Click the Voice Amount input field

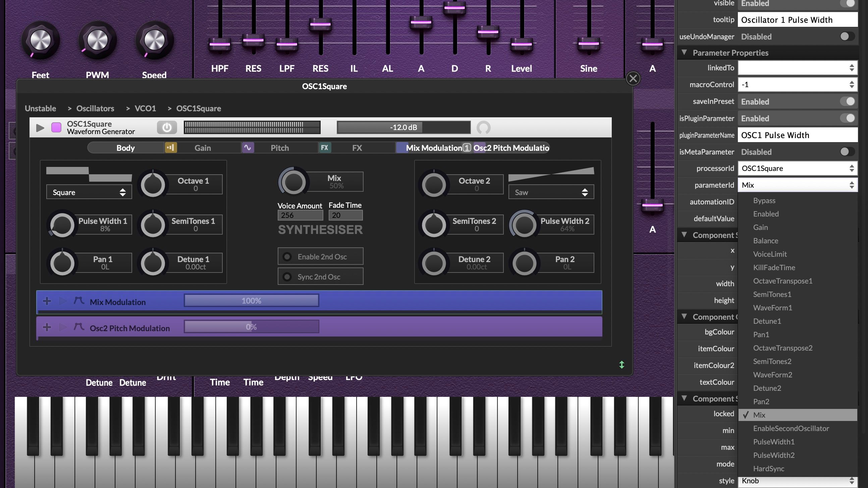pyautogui.click(x=300, y=215)
